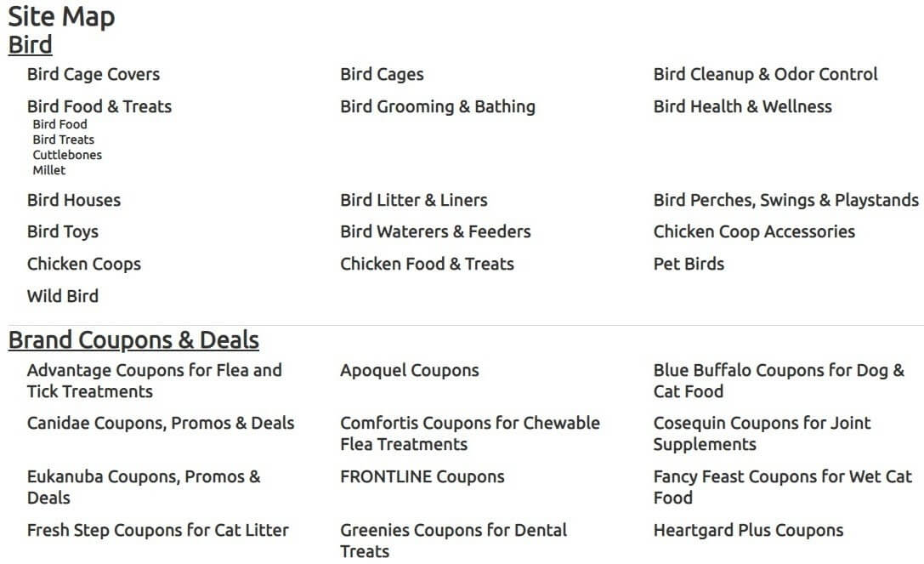Open the Bird category heading link
This screenshot has width=924, height=564.
click(x=30, y=45)
